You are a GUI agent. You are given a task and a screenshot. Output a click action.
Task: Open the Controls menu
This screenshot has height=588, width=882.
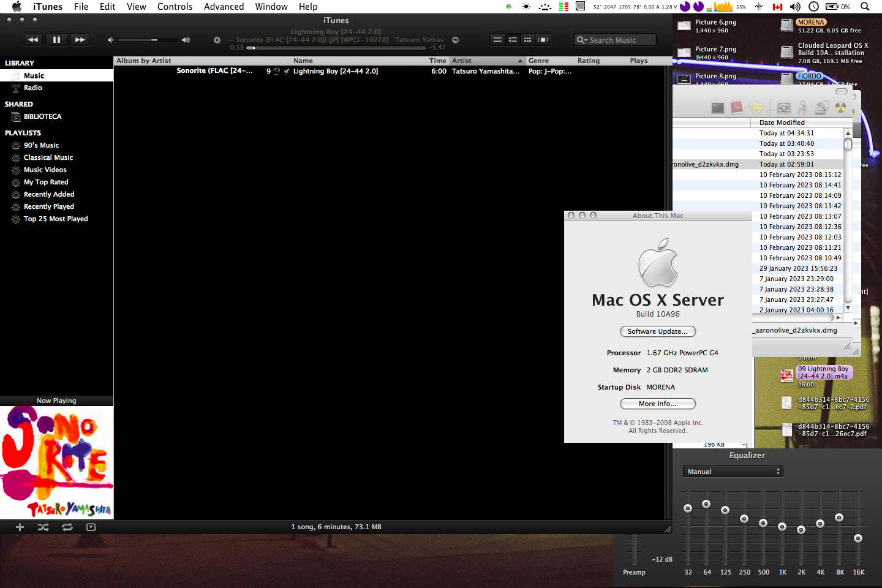[175, 7]
